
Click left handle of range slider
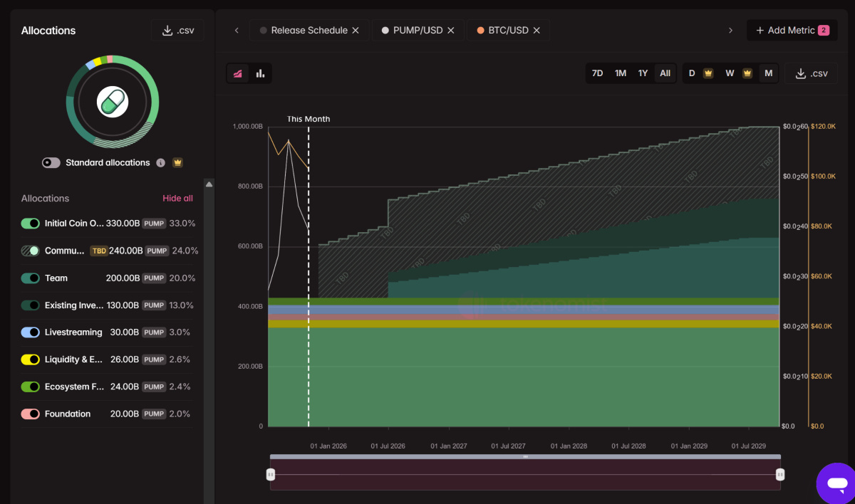click(271, 475)
